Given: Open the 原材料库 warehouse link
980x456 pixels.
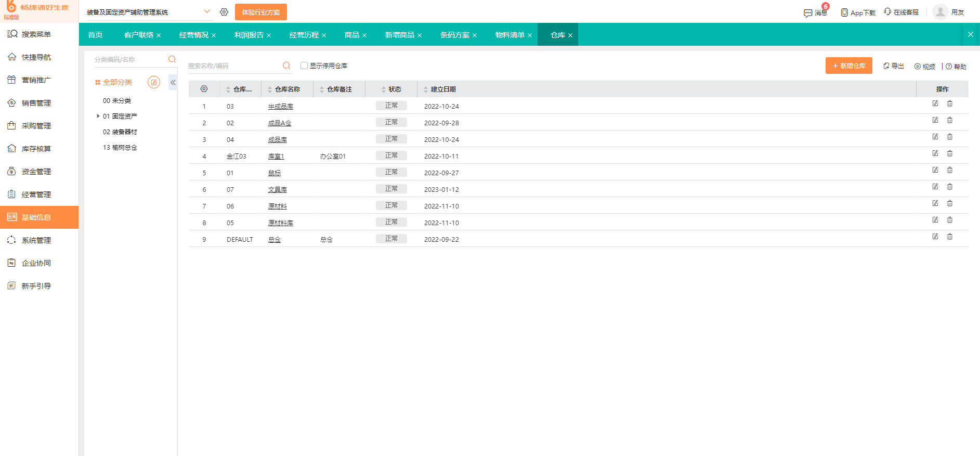Looking at the screenshot, I should [x=281, y=223].
